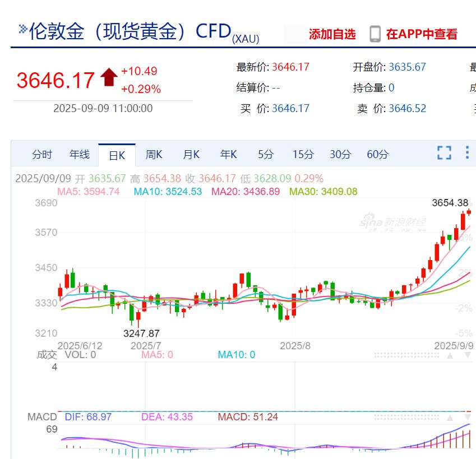The width and height of the screenshot is (476, 459).
Task: Switch to the 分时 tab
Action: (42, 155)
